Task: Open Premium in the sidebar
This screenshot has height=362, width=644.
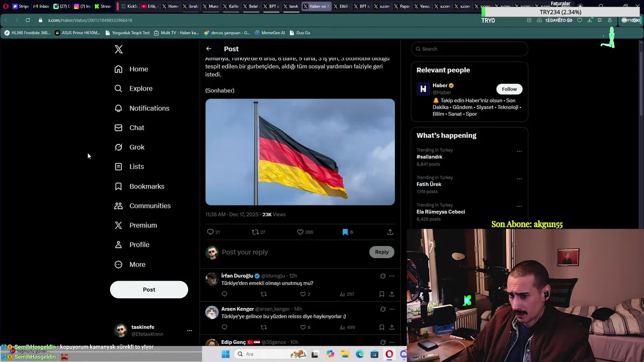Action: click(136, 225)
